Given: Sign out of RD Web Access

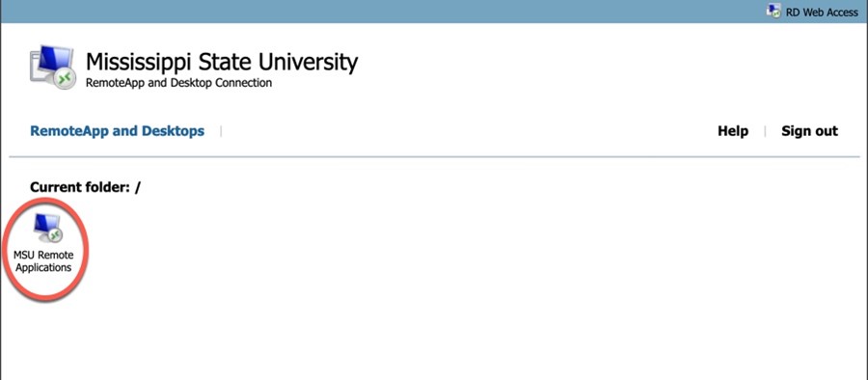Looking at the screenshot, I should pos(809,131).
